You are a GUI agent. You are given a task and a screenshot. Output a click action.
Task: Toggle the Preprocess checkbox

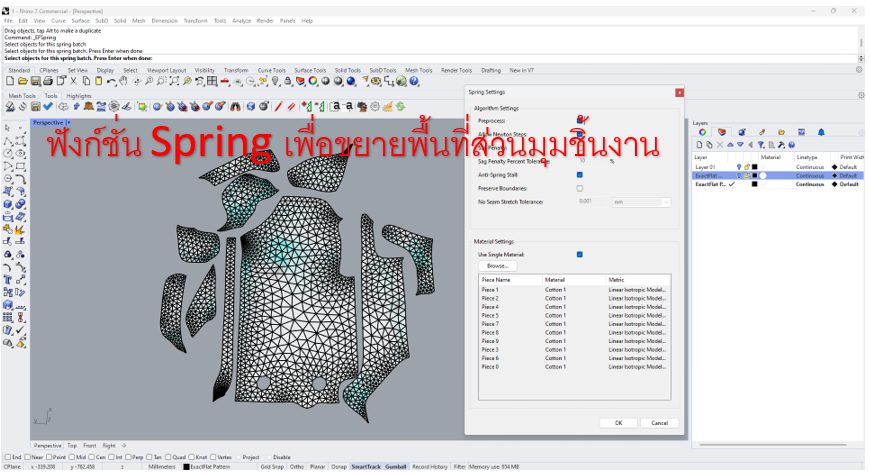[x=580, y=120]
